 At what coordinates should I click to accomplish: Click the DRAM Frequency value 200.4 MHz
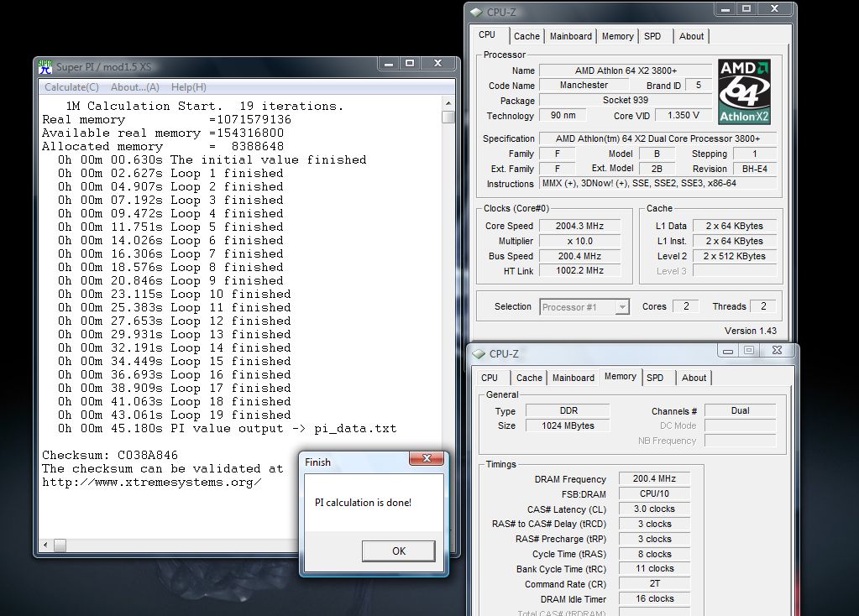click(654, 478)
